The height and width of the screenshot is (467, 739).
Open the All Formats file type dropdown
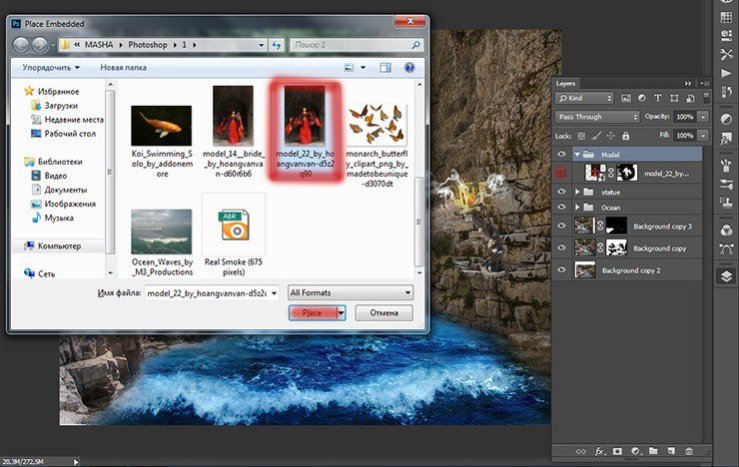click(349, 293)
